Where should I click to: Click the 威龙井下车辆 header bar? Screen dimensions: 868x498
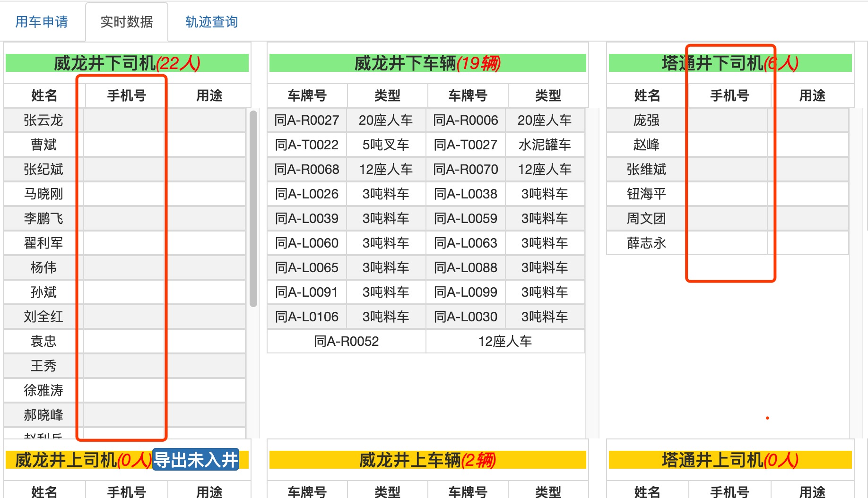pos(427,63)
